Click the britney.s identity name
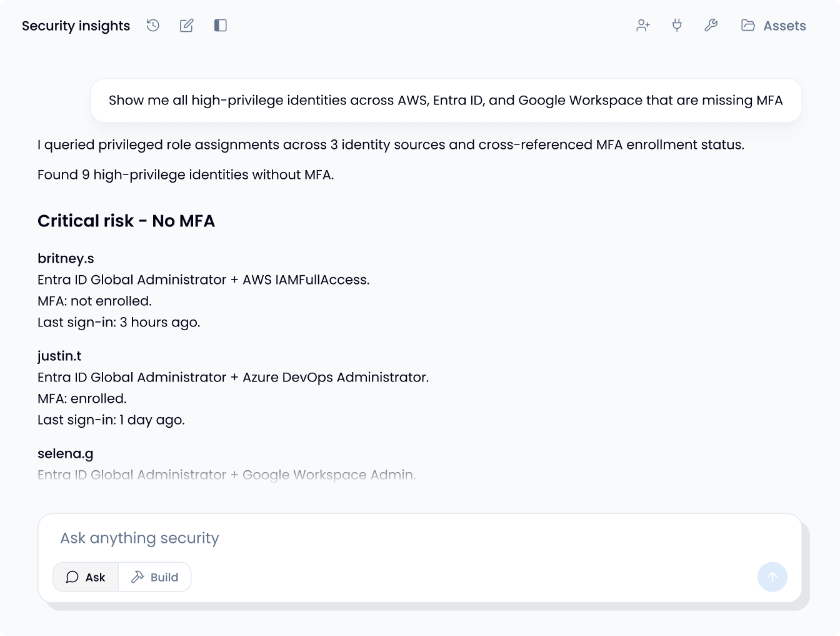840x636 pixels. 66,258
